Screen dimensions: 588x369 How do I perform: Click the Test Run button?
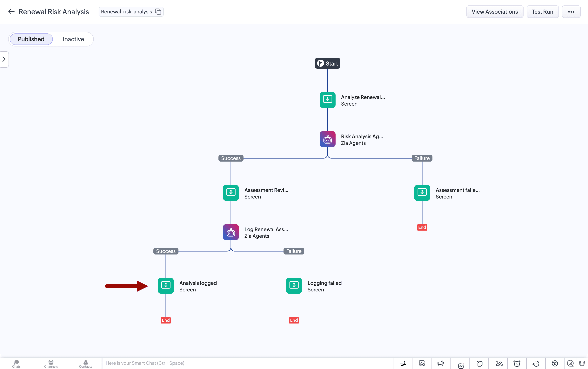point(542,12)
